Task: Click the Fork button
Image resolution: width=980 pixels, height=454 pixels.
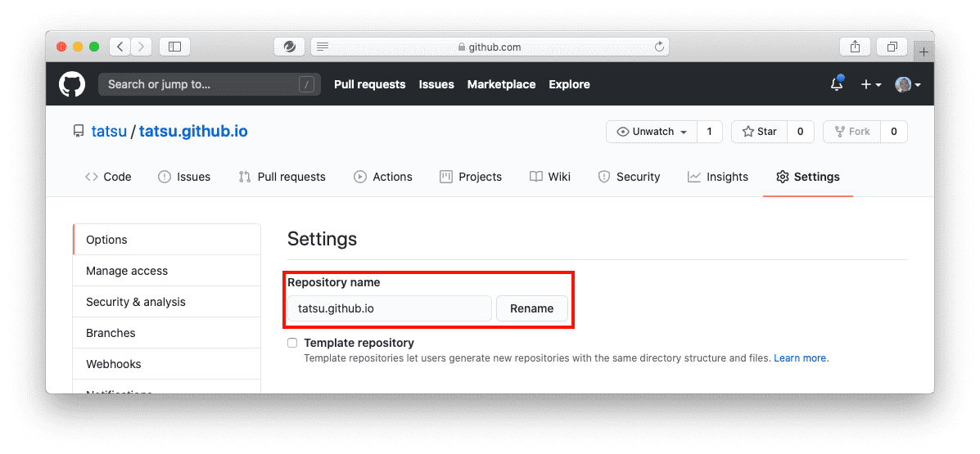Action: [x=852, y=132]
